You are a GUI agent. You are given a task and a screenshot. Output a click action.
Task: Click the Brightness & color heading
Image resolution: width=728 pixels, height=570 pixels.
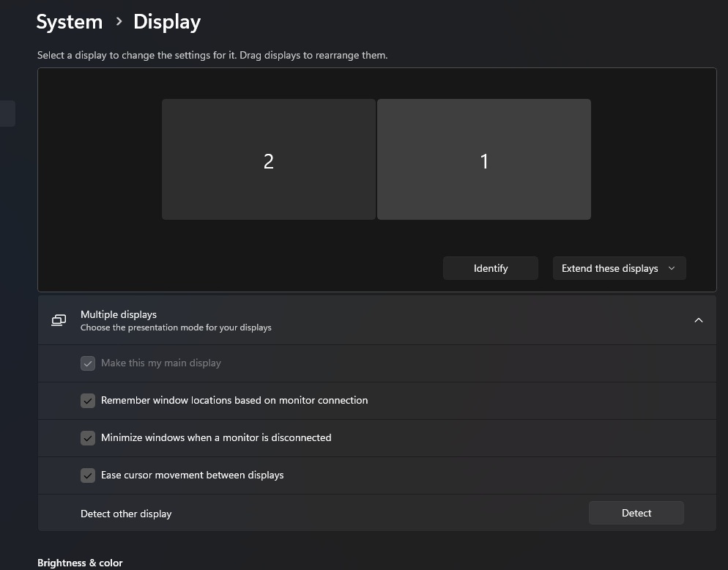tap(80, 563)
